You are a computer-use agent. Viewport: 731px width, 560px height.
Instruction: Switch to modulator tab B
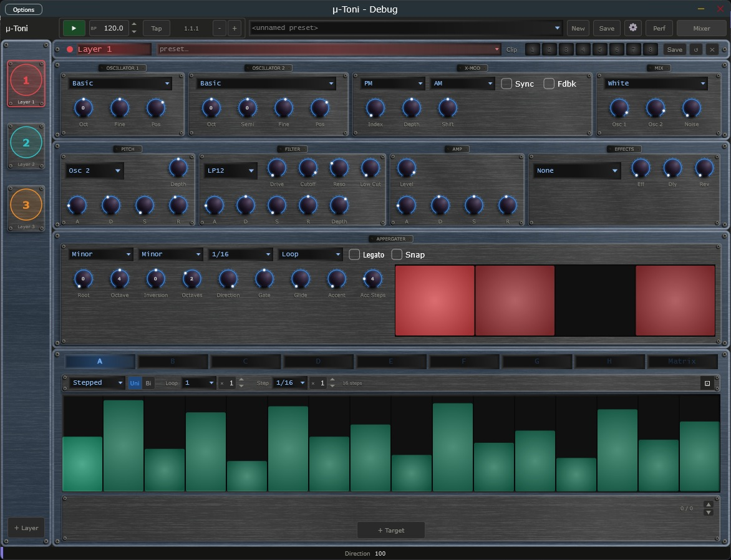(173, 361)
